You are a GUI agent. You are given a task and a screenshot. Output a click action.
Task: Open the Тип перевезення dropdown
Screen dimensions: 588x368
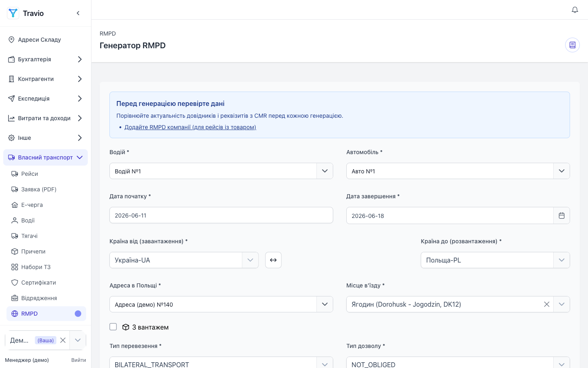pyautogui.click(x=221, y=363)
